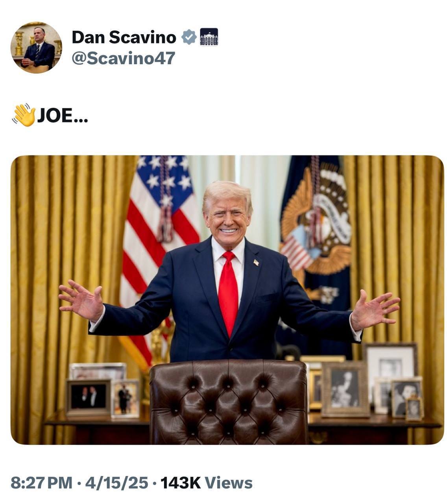Open the Dan Scavino display name

pos(124,37)
